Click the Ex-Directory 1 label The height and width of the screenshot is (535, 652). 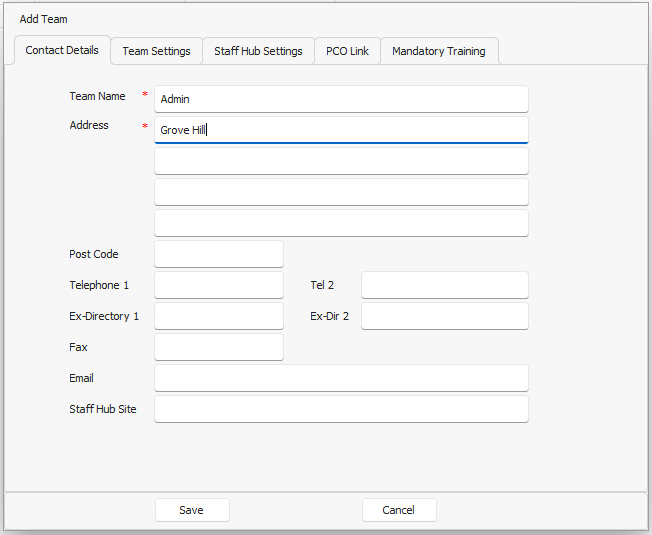[x=104, y=316]
